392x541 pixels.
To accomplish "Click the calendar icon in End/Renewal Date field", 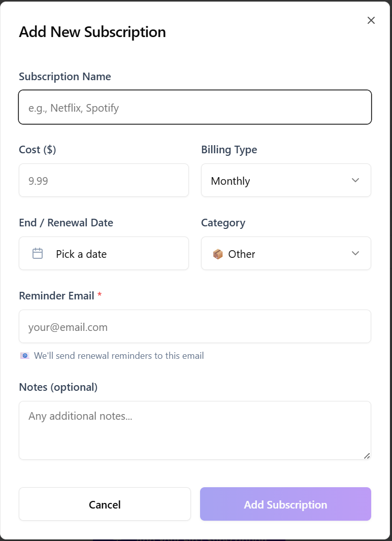I will [37, 253].
